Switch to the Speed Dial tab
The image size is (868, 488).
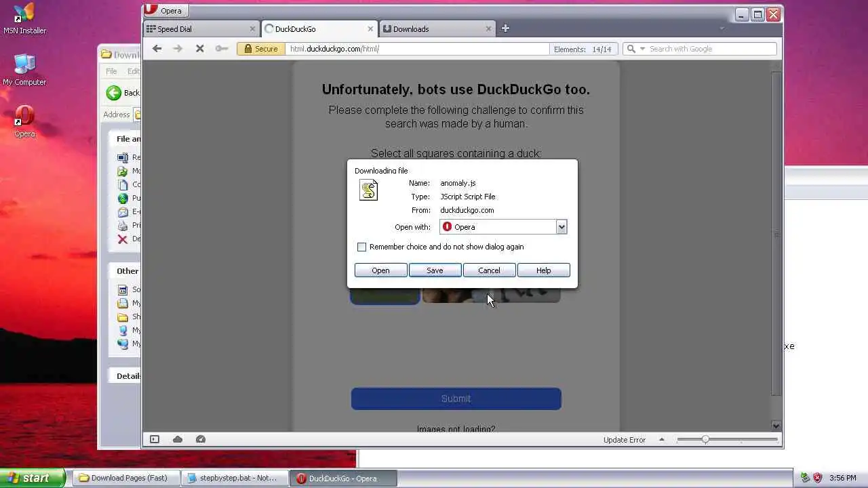201,29
